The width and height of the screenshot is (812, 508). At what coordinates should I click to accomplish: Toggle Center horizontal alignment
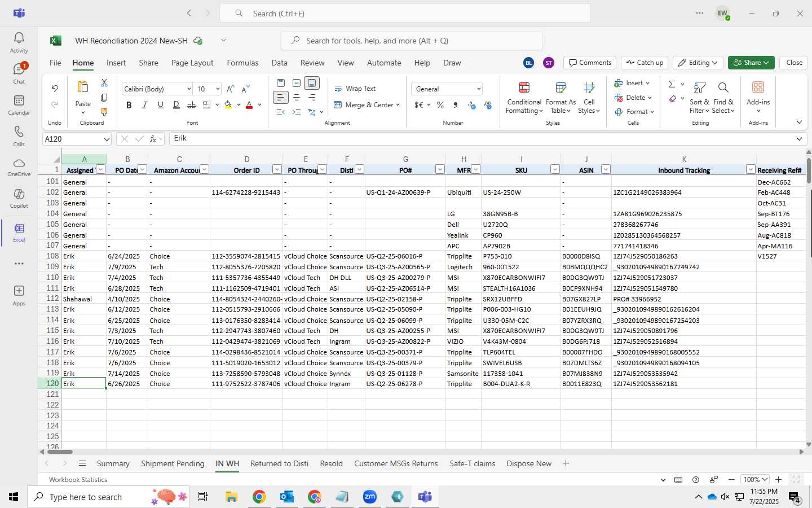point(296,98)
